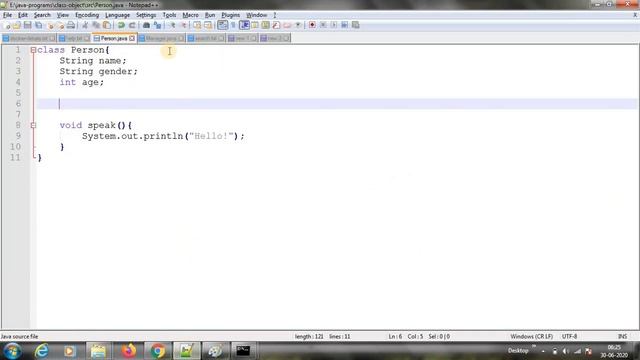The width and height of the screenshot is (640, 360).
Task: Save the file using the Save icon
Action: (27, 25)
